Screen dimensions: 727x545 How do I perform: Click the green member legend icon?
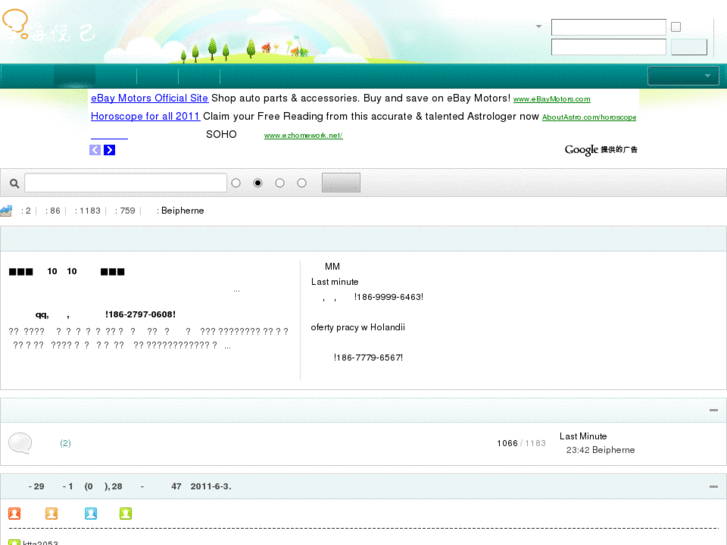(126, 513)
